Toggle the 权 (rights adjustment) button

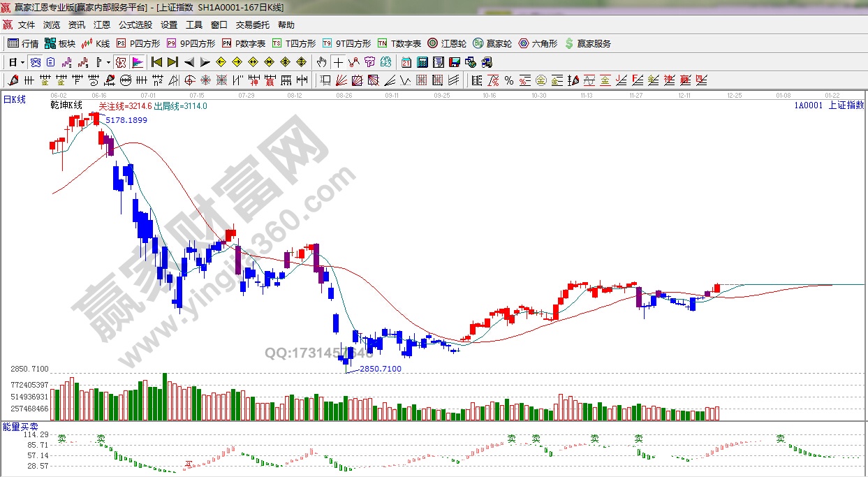click(122, 61)
